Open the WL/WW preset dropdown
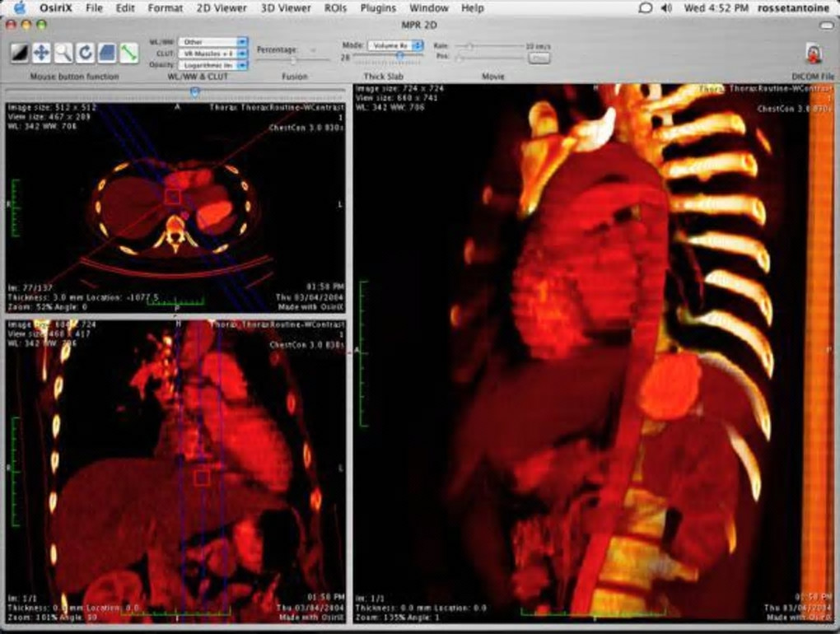The image size is (840, 634). (212, 41)
